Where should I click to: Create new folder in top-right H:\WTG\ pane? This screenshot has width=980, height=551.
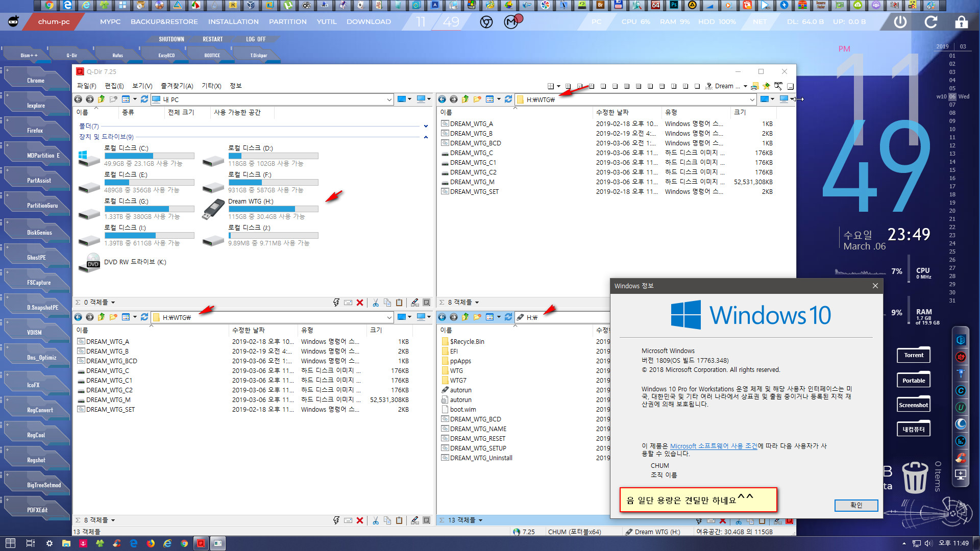[x=477, y=99]
